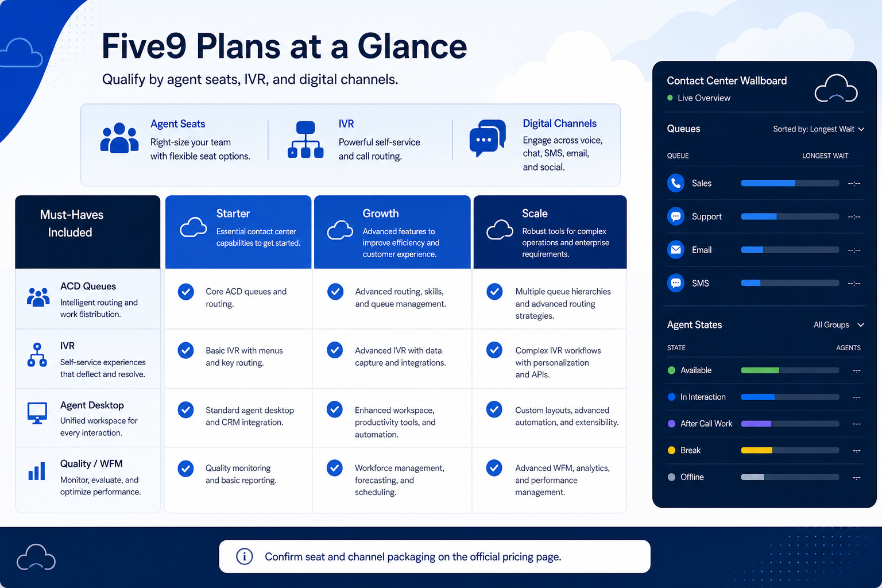This screenshot has height=588, width=882.
Task: Click the purple After Call Work status dot
Action: pyautogui.click(x=671, y=424)
